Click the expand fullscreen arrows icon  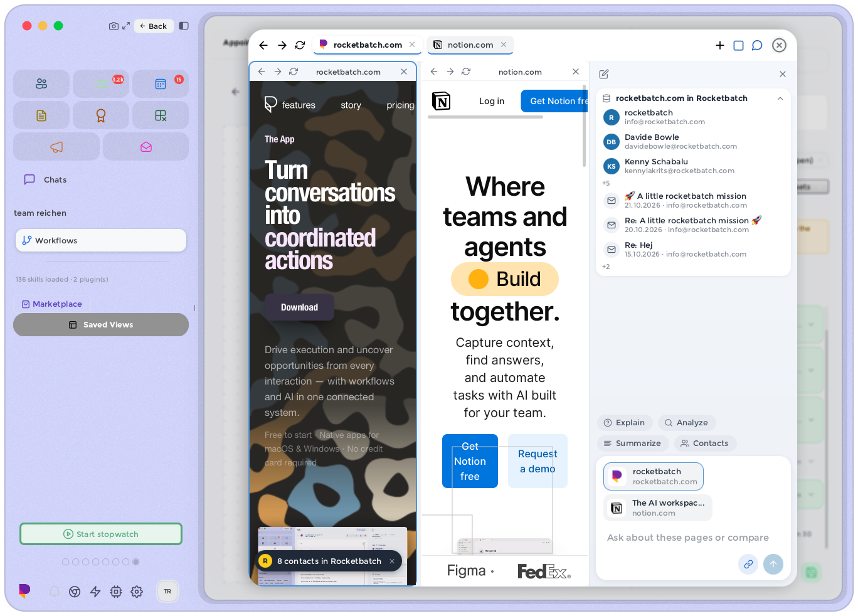[x=126, y=26]
